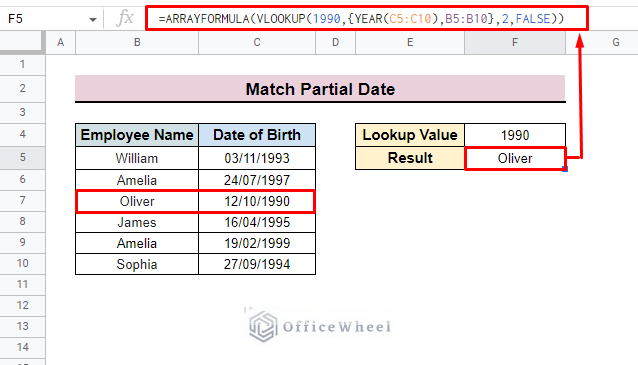Click the select-all corner box
Image resolution: width=638 pixels, height=365 pixels.
(21, 42)
